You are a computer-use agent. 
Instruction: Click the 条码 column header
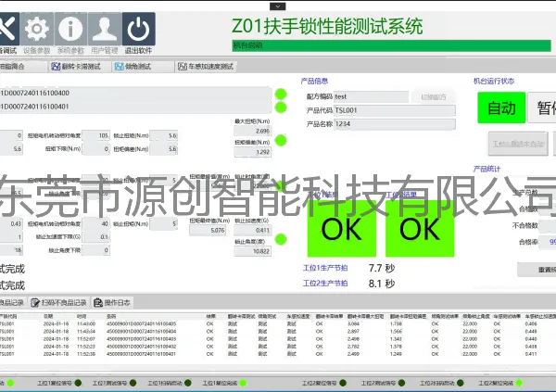click(x=111, y=316)
